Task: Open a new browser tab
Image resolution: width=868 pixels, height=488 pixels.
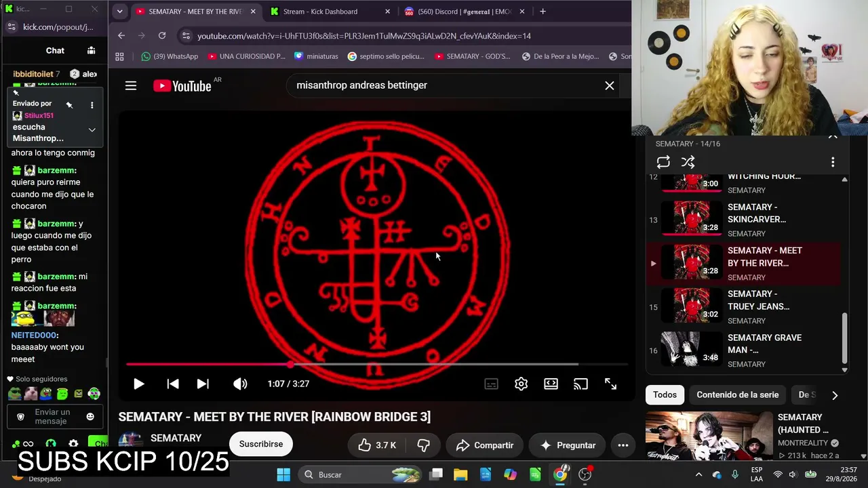Action: coord(542,12)
